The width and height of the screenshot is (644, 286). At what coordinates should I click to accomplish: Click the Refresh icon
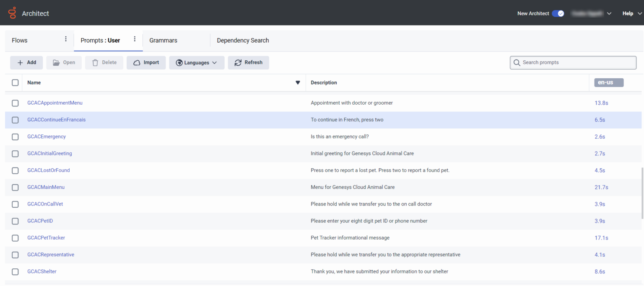click(237, 62)
